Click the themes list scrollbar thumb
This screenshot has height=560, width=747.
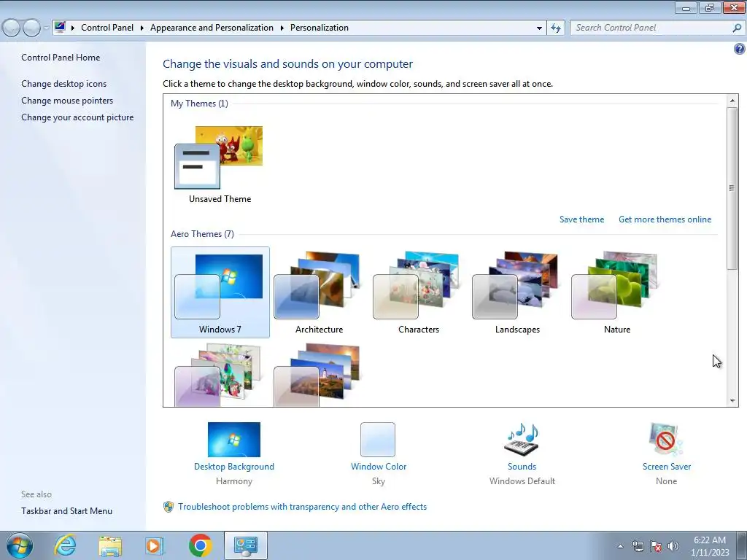click(732, 188)
